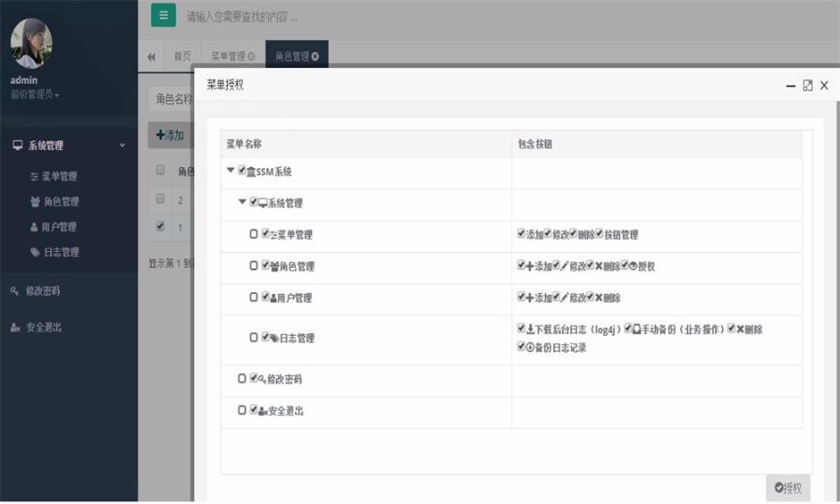Image resolution: width=840 pixels, height=504 pixels.
Task: Uncheck the 日志管理 tree checkbox
Action: (x=265, y=336)
